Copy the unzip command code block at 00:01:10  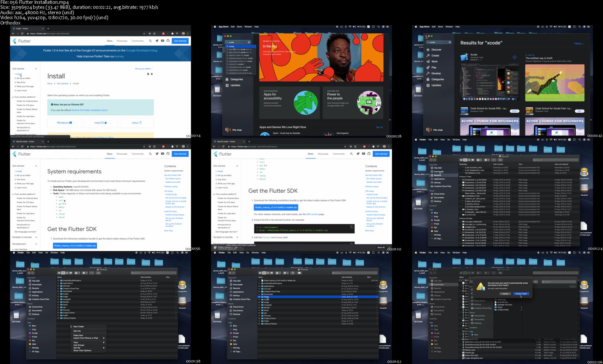[x=352, y=227]
